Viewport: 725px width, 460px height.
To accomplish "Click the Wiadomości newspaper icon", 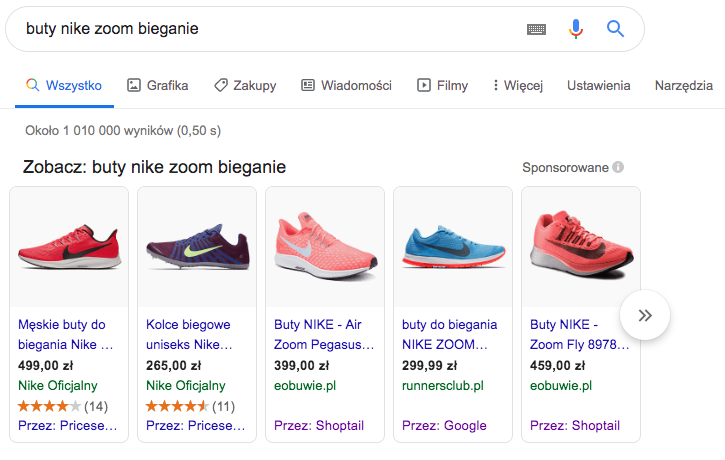I will click(308, 85).
